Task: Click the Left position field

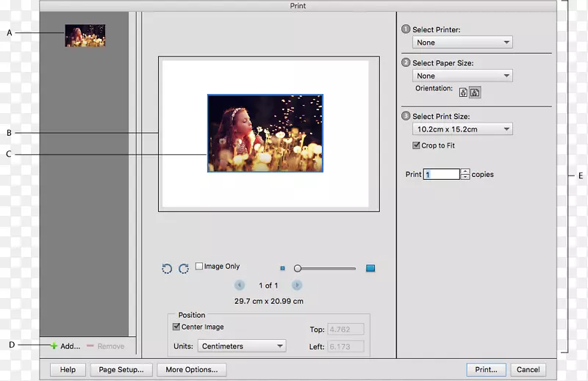Action: point(345,346)
